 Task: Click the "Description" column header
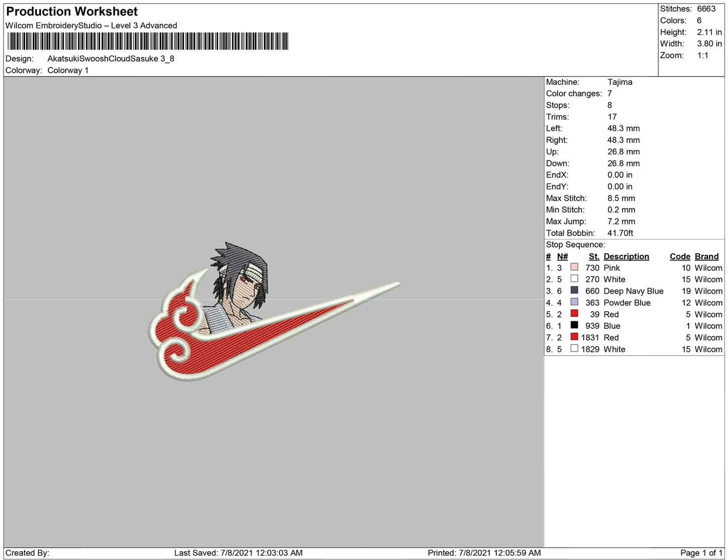(626, 256)
